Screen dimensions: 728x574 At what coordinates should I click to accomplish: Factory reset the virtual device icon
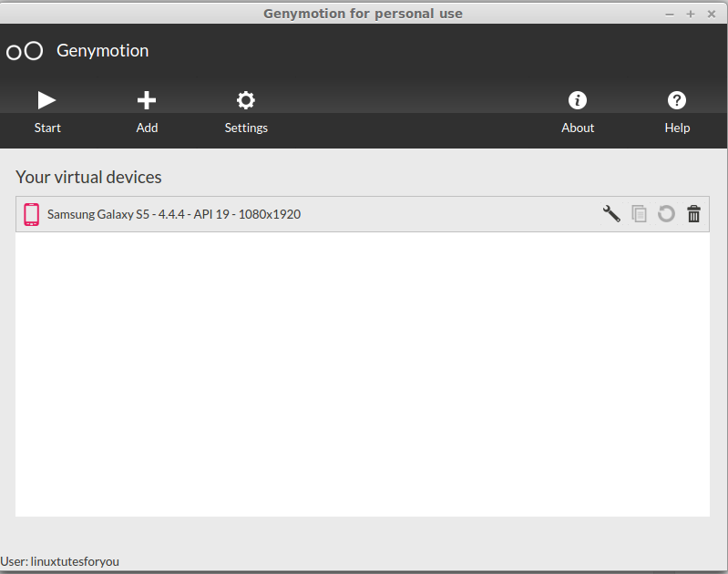point(666,214)
